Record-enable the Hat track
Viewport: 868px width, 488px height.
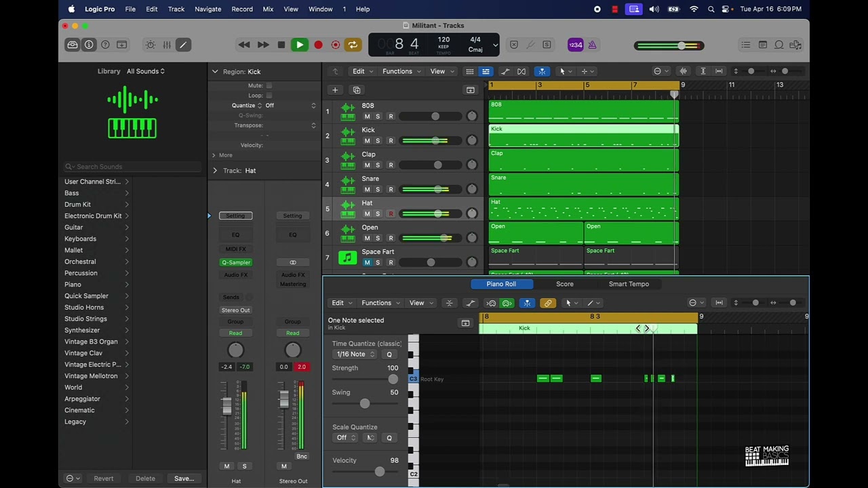(391, 214)
